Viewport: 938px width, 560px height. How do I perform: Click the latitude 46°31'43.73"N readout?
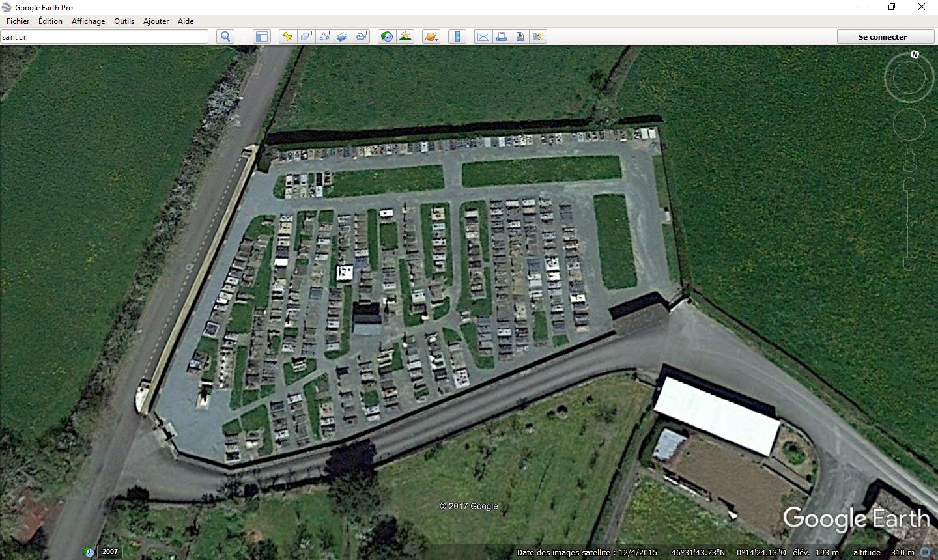pos(698,552)
